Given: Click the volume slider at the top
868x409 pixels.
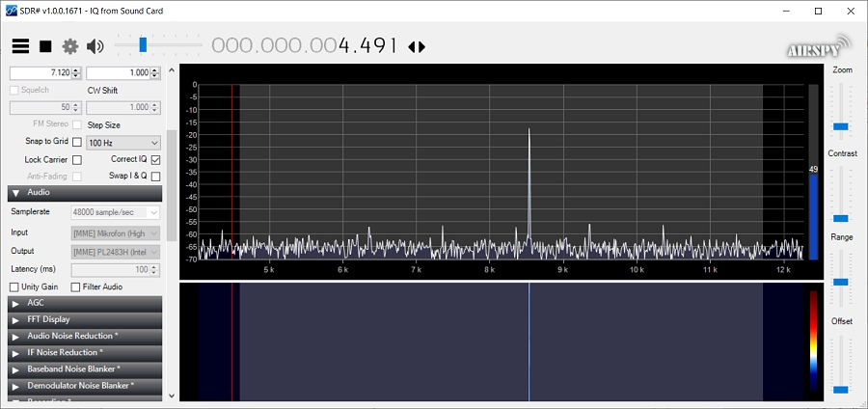Looking at the screenshot, I should pos(143,44).
